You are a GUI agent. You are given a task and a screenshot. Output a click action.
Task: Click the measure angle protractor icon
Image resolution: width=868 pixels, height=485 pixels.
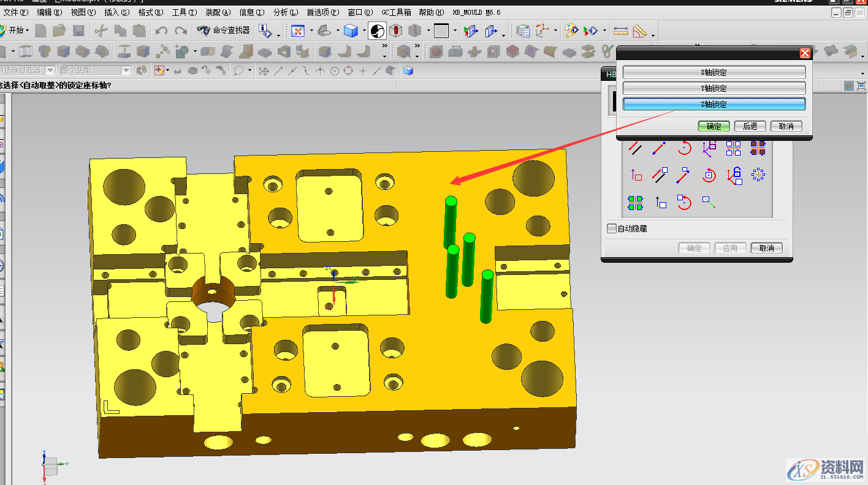[639, 30]
